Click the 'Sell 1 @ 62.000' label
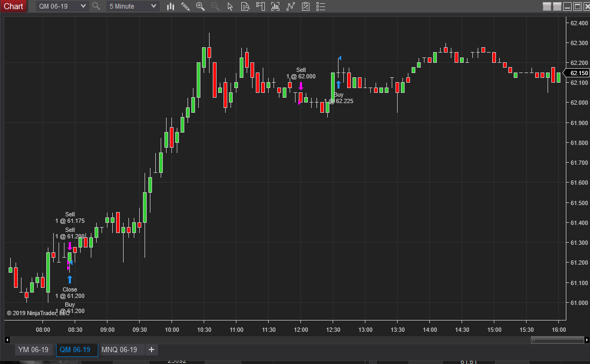 pos(301,74)
